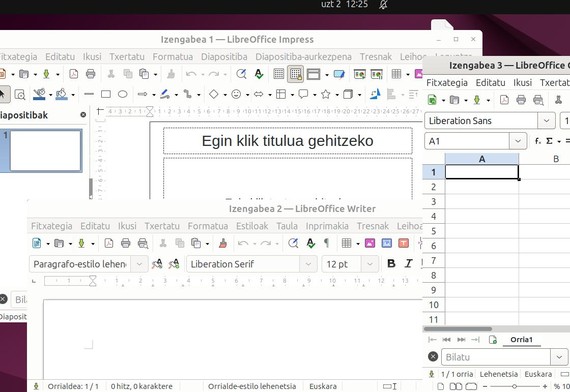Toggle Snap to Grid button in Impress
Screen dimensions: 570x392
pyautogui.click(x=296, y=74)
